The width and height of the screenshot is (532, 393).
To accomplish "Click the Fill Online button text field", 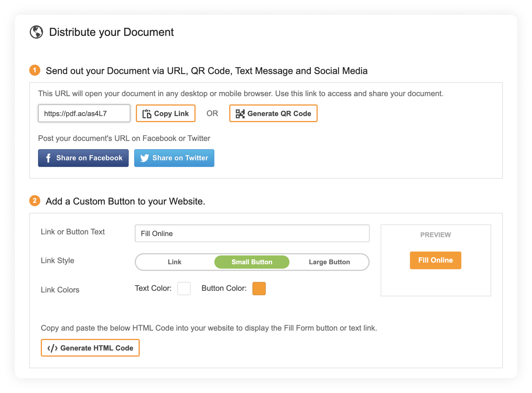I will click(x=252, y=233).
